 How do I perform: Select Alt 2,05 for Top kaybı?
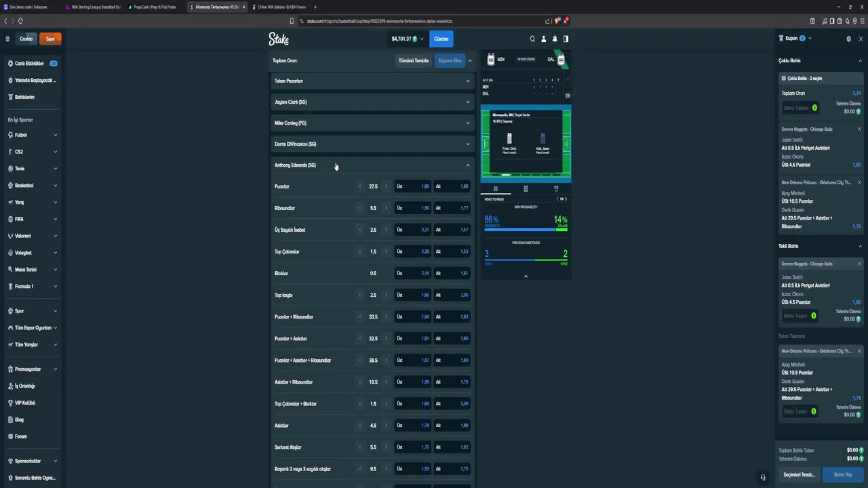pos(452,295)
